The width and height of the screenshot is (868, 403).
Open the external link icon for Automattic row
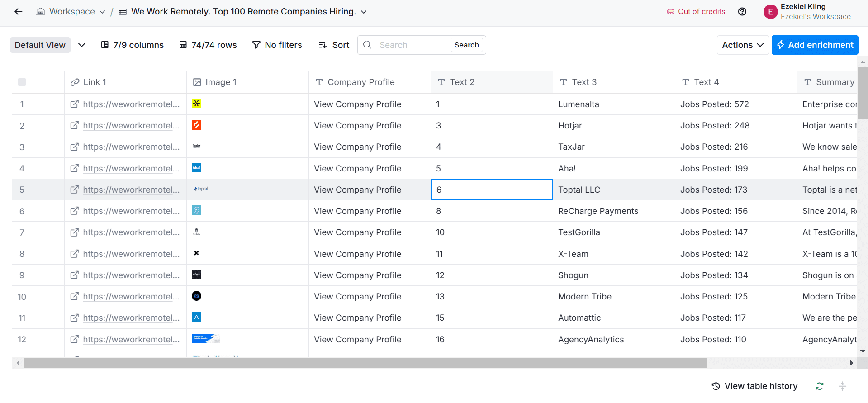(x=75, y=318)
